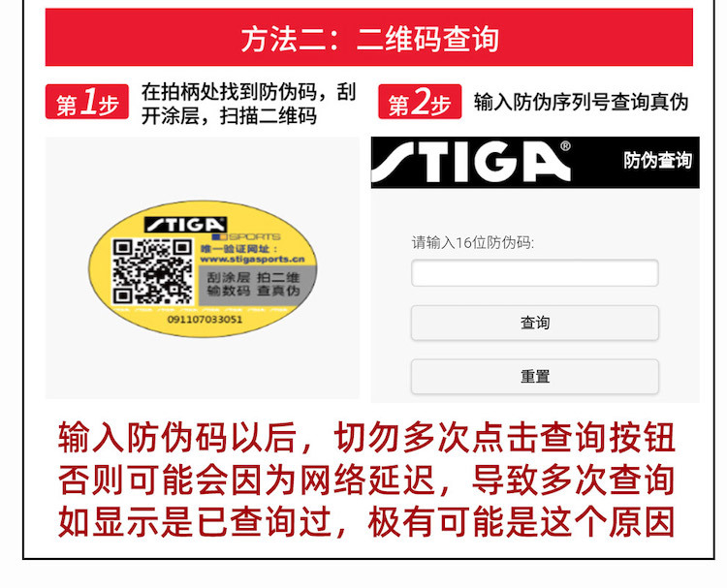Click the red warning text 输入防伪码以后
Screen dimensions: 727x588
(178, 437)
